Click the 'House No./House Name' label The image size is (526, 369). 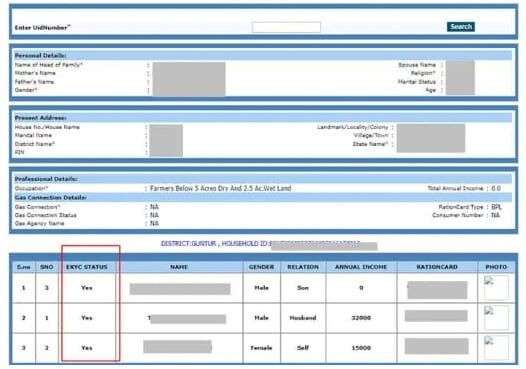pos(47,127)
